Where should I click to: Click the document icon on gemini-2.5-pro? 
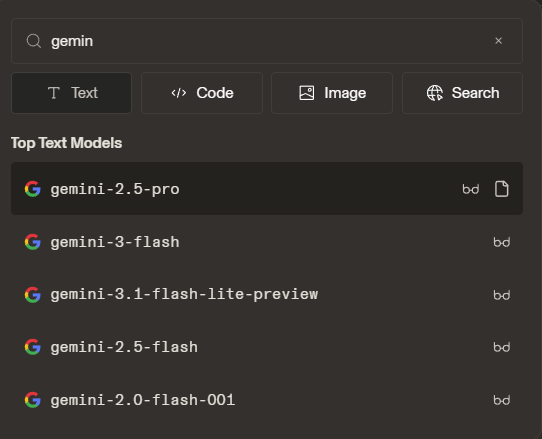coord(502,189)
